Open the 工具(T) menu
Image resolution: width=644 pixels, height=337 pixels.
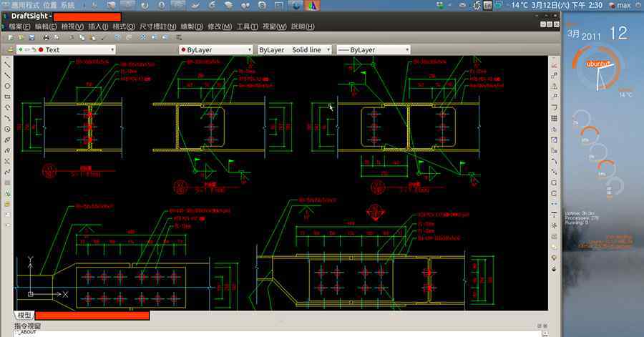[248, 26]
